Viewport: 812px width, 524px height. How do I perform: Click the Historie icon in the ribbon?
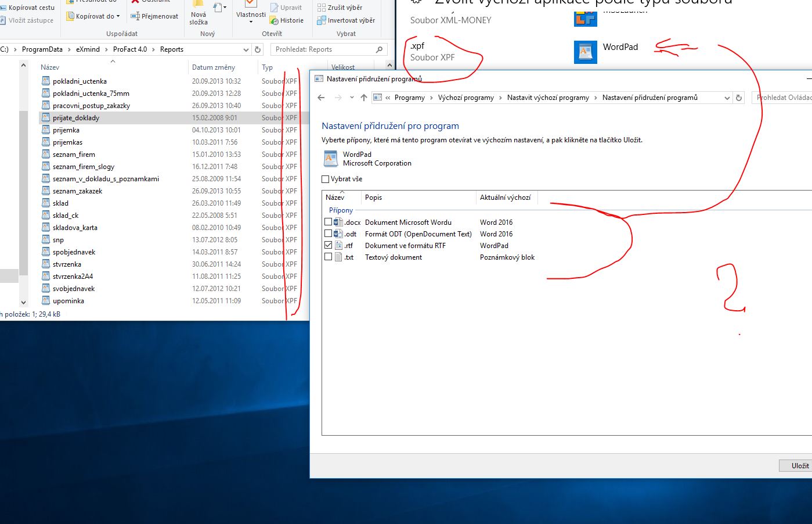pos(275,20)
